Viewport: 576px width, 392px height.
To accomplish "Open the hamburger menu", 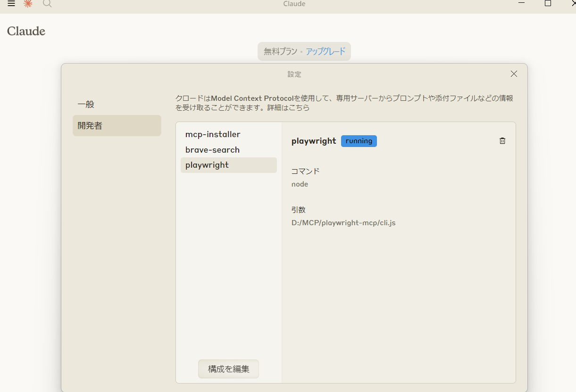I will [x=11, y=4].
